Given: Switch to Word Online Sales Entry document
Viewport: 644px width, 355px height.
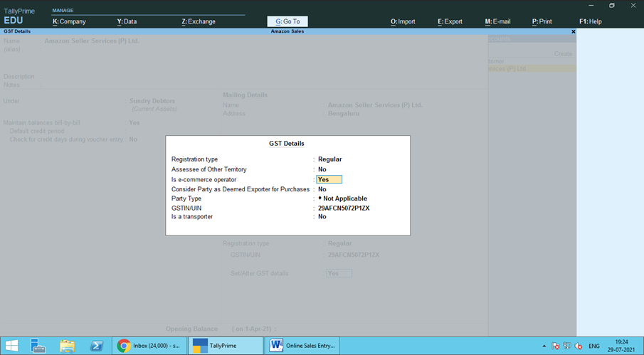Looking at the screenshot, I should click(302, 346).
